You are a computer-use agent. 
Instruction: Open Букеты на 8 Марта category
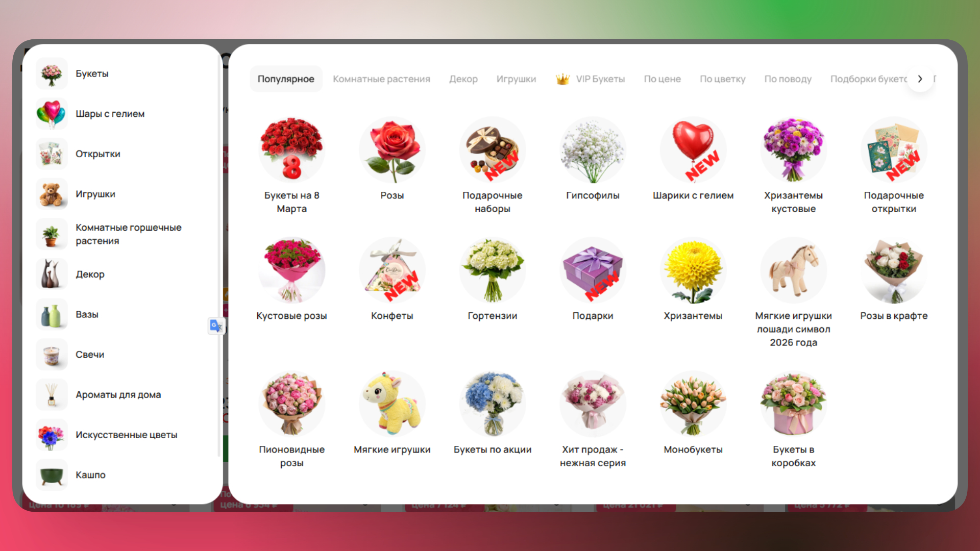[291, 150]
